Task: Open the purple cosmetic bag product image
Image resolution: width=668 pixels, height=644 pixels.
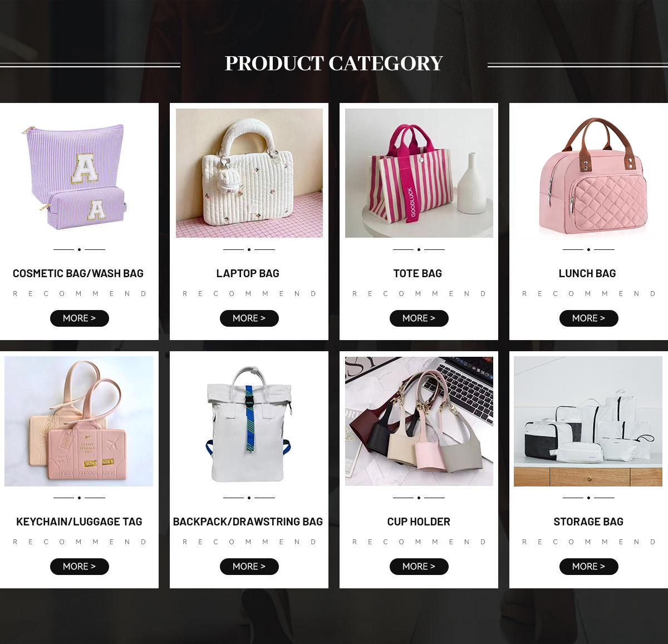Action: coord(78,173)
